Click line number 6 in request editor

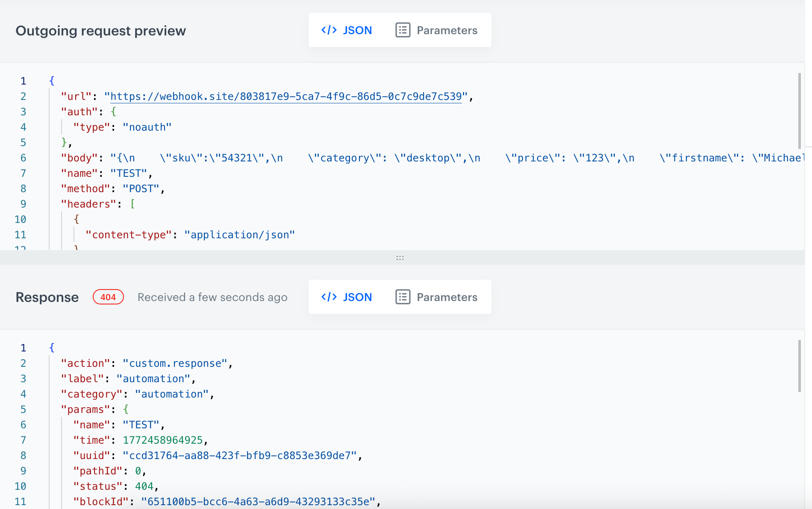tap(23, 158)
